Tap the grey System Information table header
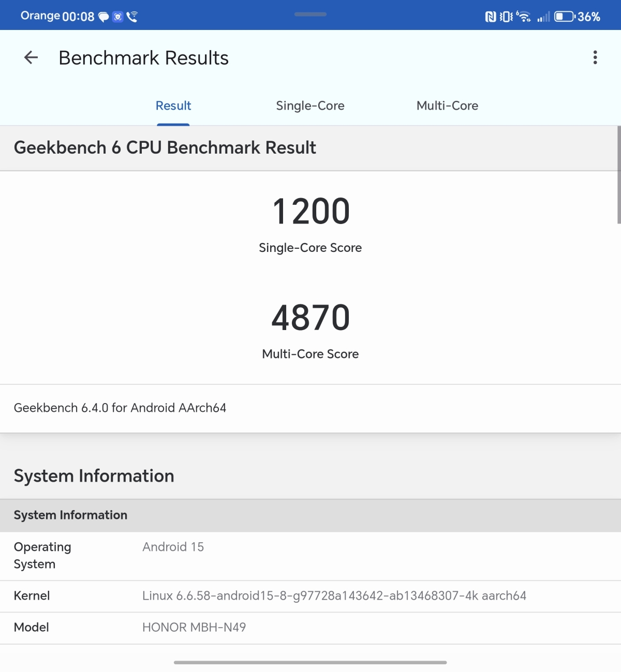 (310, 515)
